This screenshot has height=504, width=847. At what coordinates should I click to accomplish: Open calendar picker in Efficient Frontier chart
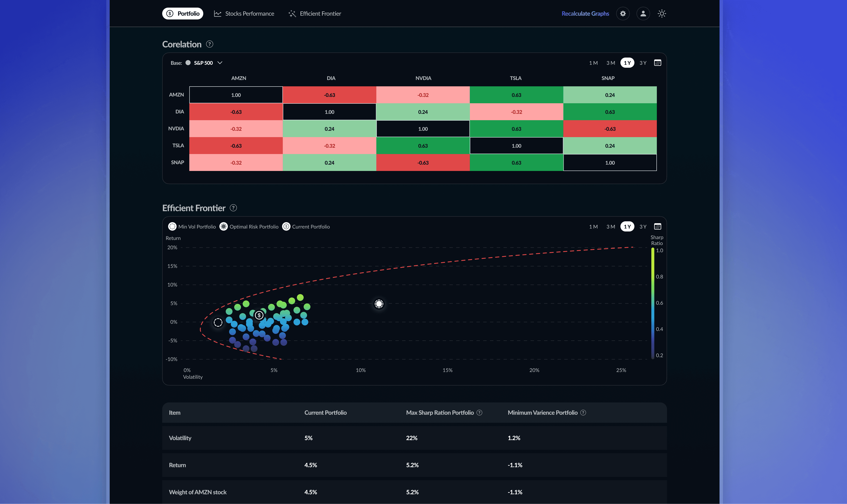pyautogui.click(x=657, y=227)
